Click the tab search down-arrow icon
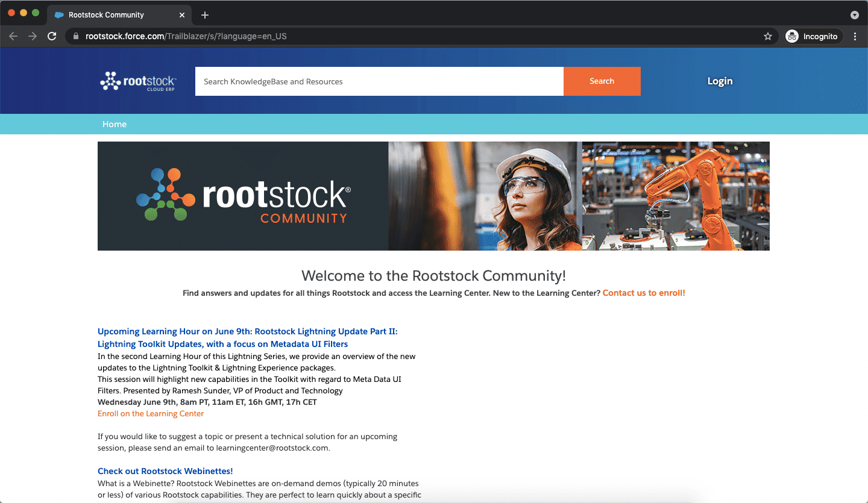Image resolution: width=868 pixels, height=503 pixels. 854,15
